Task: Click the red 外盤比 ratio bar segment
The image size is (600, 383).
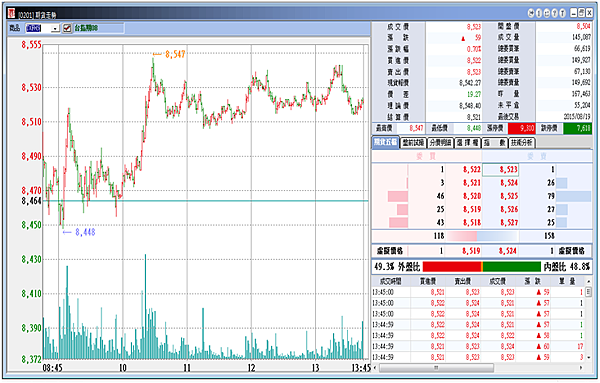Action: coord(452,266)
